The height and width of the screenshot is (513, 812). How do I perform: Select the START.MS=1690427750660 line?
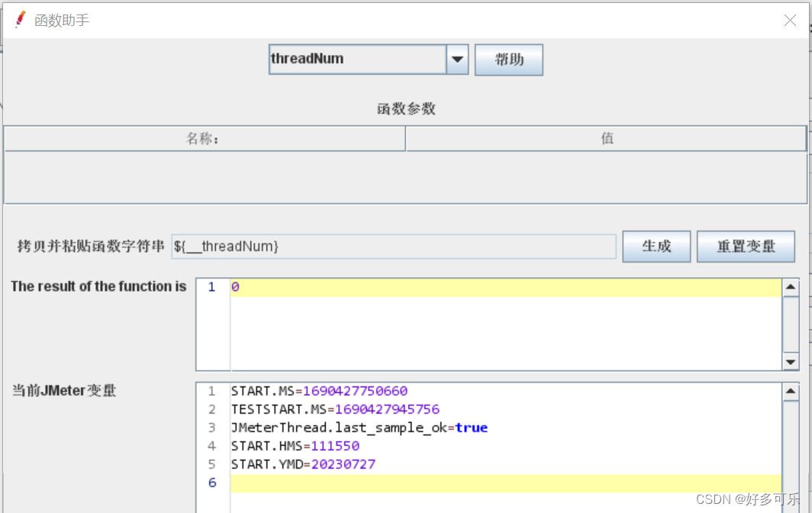pyautogui.click(x=320, y=391)
